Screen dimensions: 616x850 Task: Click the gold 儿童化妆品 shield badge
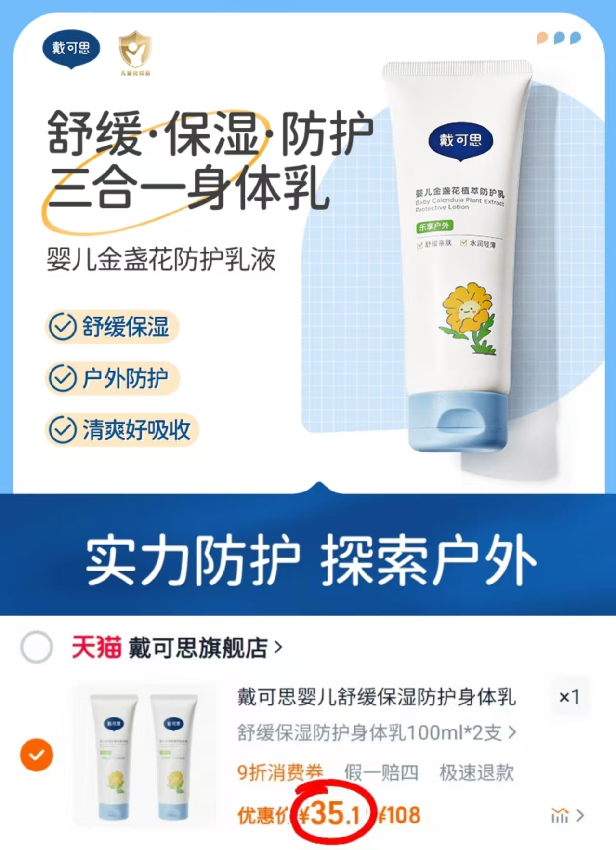click(135, 53)
